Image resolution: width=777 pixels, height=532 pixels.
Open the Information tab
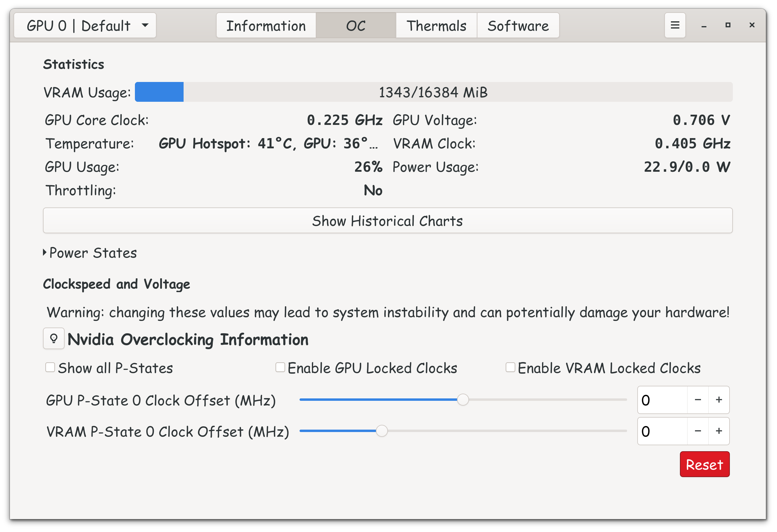coord(266,26)
